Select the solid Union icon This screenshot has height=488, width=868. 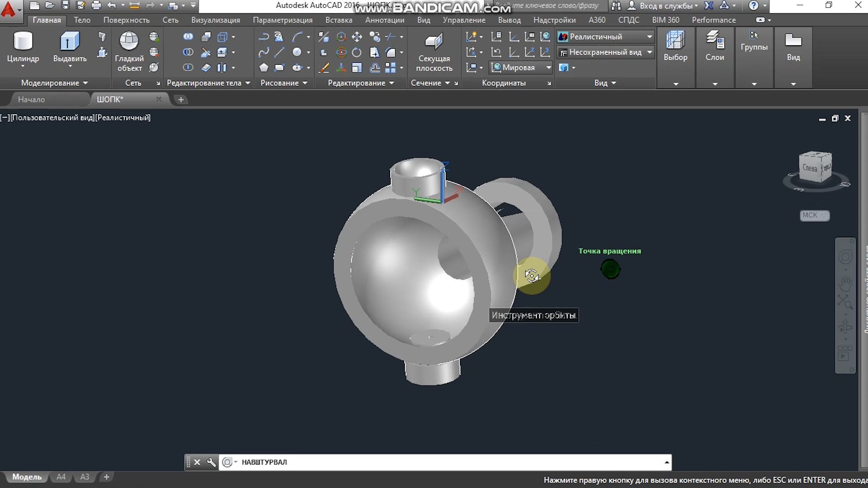(188, 37)
